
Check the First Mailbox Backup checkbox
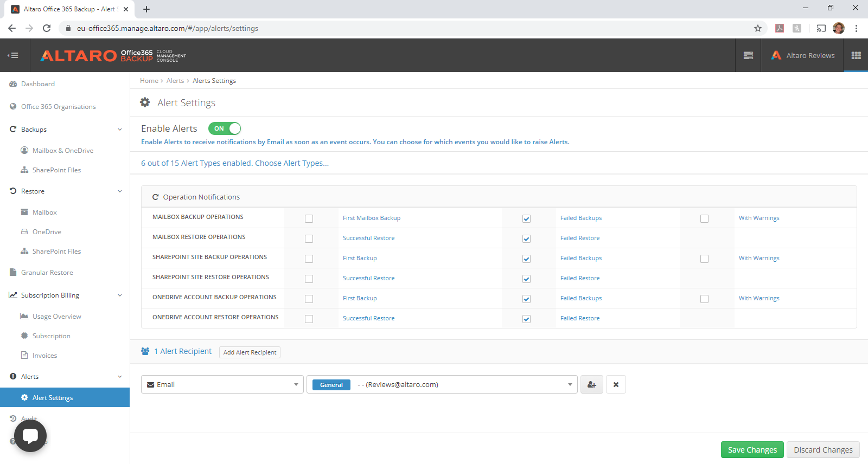click(309, 218)
